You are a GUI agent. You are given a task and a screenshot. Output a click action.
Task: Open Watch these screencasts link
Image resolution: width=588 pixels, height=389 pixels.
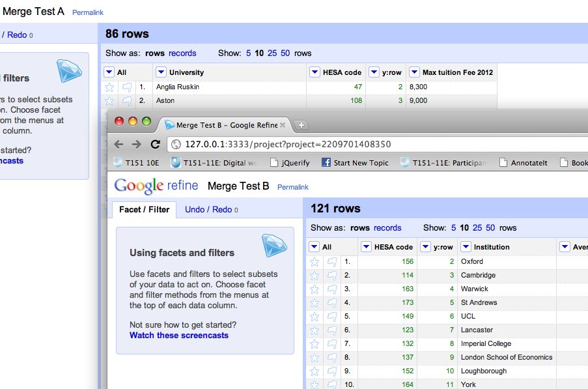pos(179,336)
